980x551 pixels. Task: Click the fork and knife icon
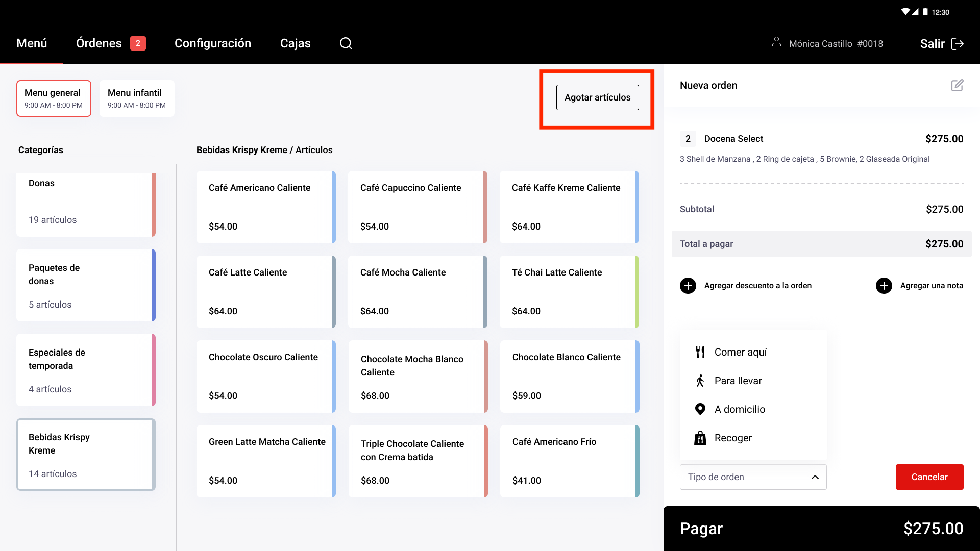[x=700, y=352]
